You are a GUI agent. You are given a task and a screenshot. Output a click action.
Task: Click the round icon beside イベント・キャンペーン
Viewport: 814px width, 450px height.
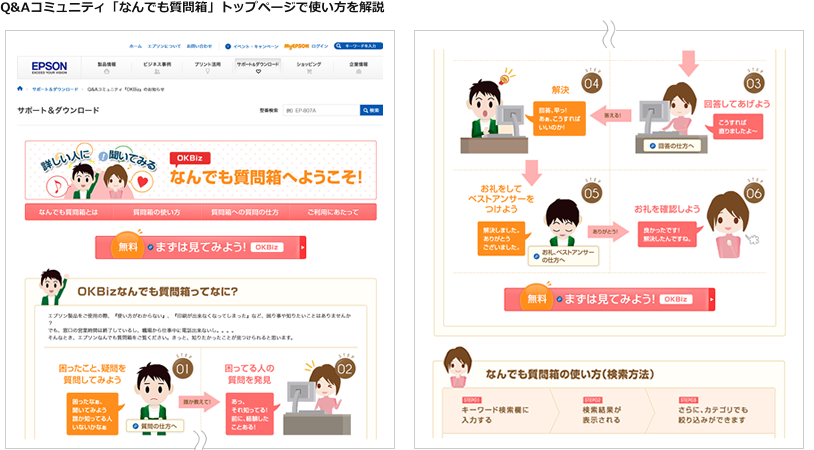(x=227, y=46)
